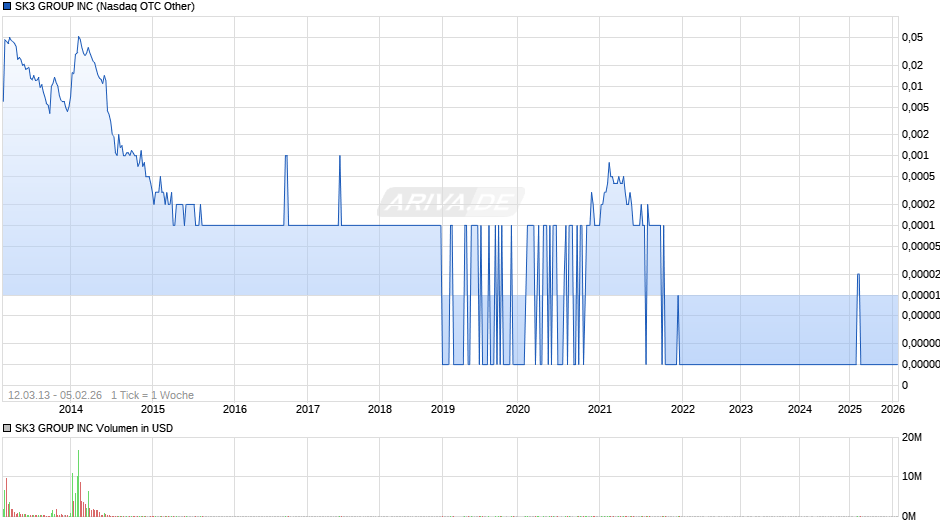
Task: Click the 2016 year label
Action: (234, 409)
